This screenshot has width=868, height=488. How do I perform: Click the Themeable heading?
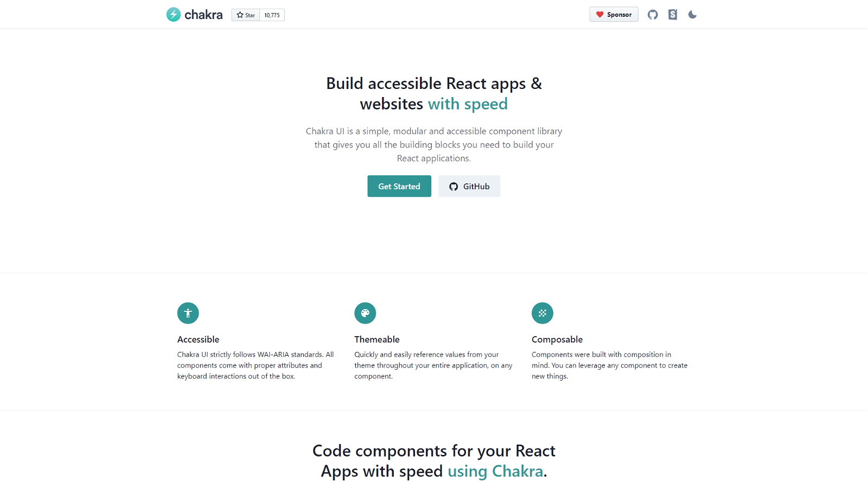pos(377,339)
